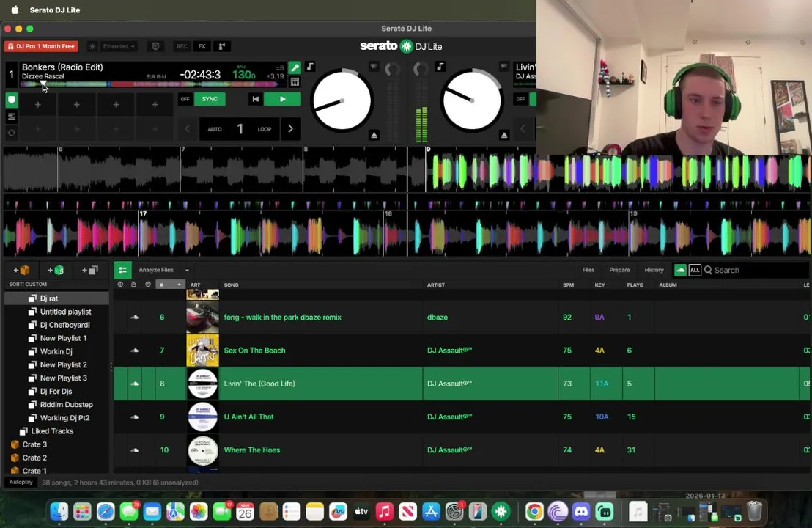Sort by the ARTIST column header
812x528 pixels.
(x=436, y=285)
